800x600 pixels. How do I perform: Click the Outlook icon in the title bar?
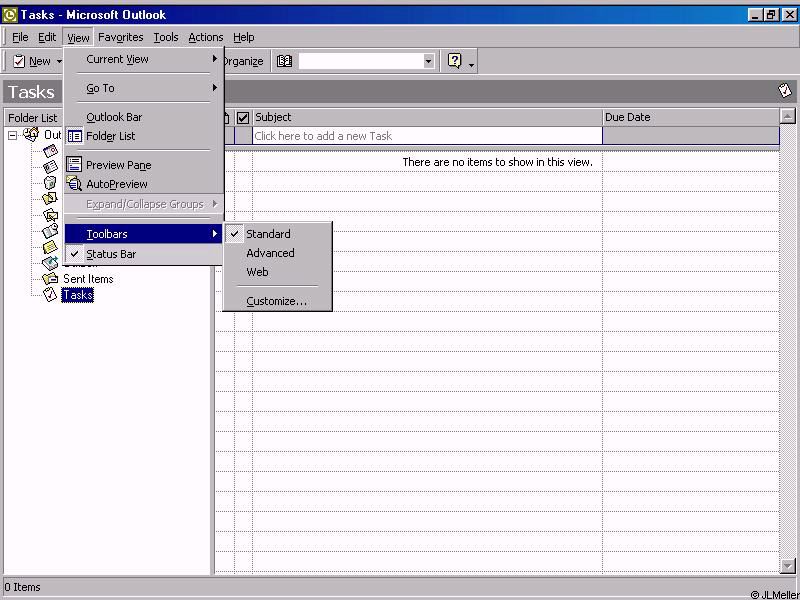click(10, 15)
